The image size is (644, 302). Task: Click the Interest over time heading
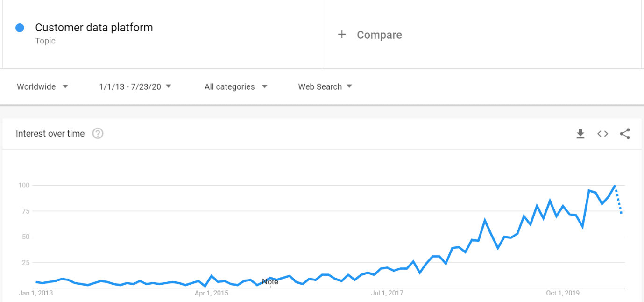pyautogui.click(x=50, y=133)
